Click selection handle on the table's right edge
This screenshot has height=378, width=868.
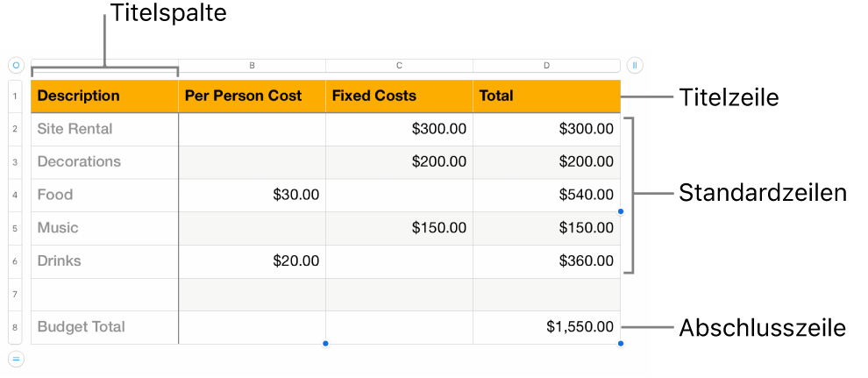621,211
